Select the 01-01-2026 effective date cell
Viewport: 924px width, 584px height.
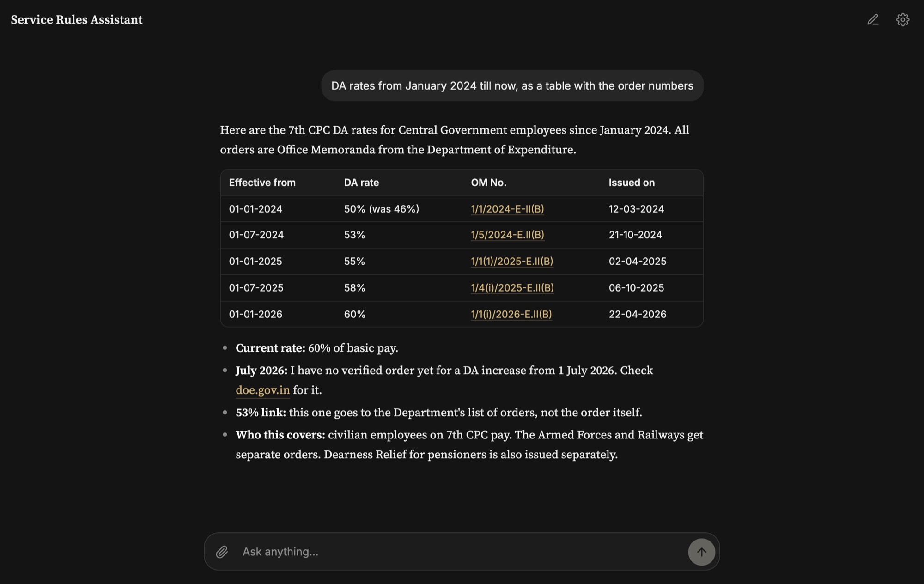[255, 314]
